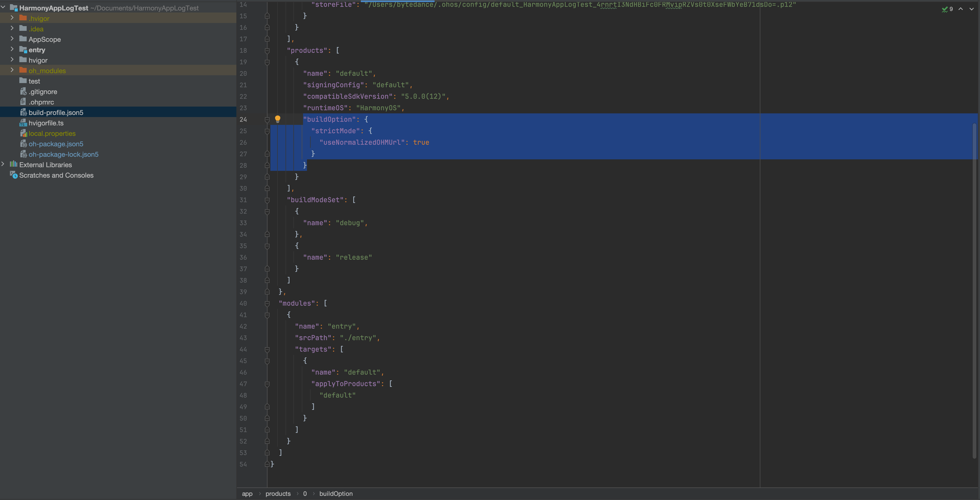Screen dimensions: 980x500
Task: Jump to previous highlighted problem arrow
Action: pos(961,9)
